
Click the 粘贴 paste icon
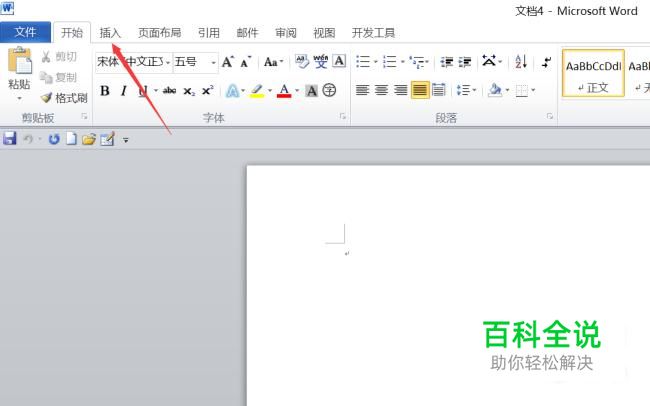(x=19, y=61)
